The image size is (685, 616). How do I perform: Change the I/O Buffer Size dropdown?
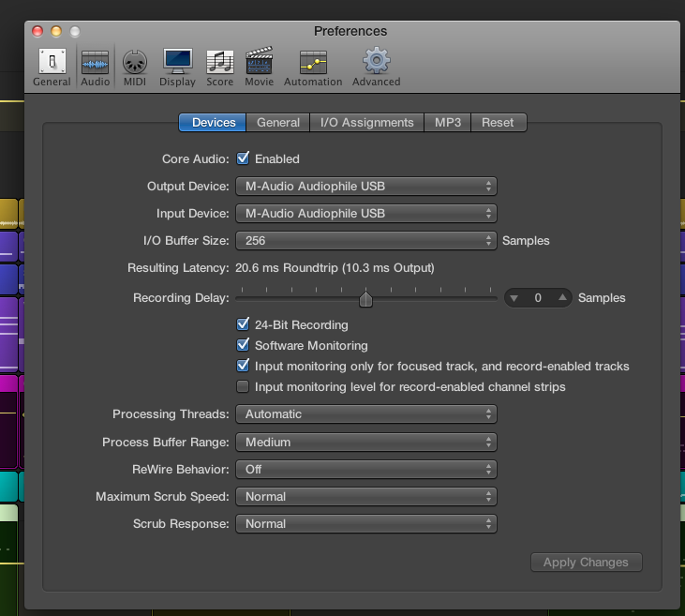pyautogui.click(x=366, y=240)
